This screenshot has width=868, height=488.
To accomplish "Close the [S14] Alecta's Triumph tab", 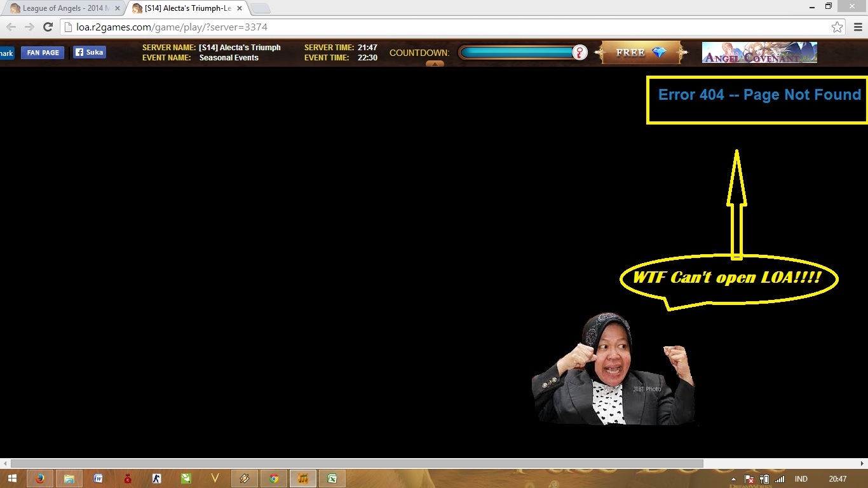I will 240,8.
